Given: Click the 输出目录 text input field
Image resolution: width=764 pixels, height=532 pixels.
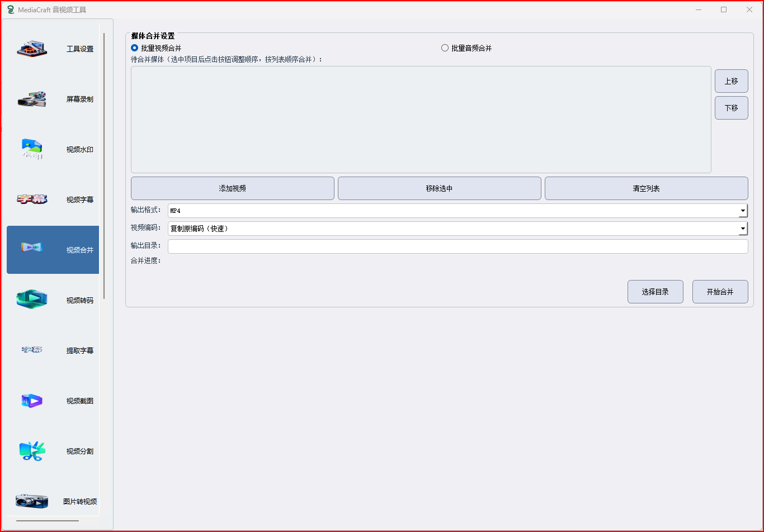Looking at the screenshot, I should pyautogui.click(x=458, y=246).
